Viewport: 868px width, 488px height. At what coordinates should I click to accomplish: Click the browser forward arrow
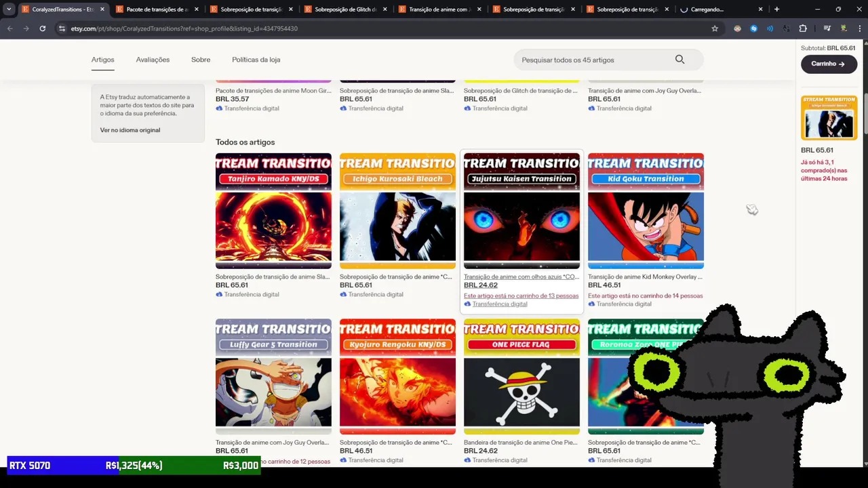26,28
